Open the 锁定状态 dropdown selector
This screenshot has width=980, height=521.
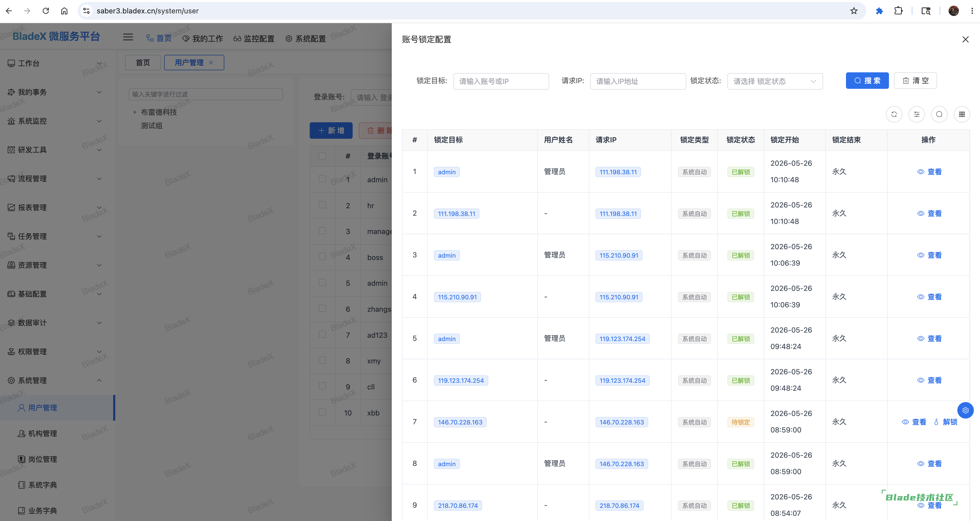tap(775, 81)
